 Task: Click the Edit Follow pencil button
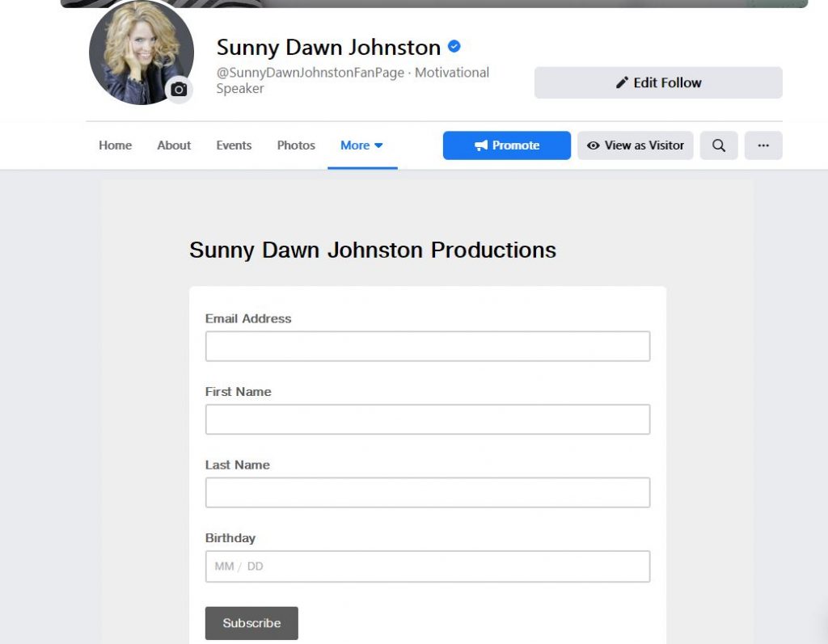coord(657,82)
